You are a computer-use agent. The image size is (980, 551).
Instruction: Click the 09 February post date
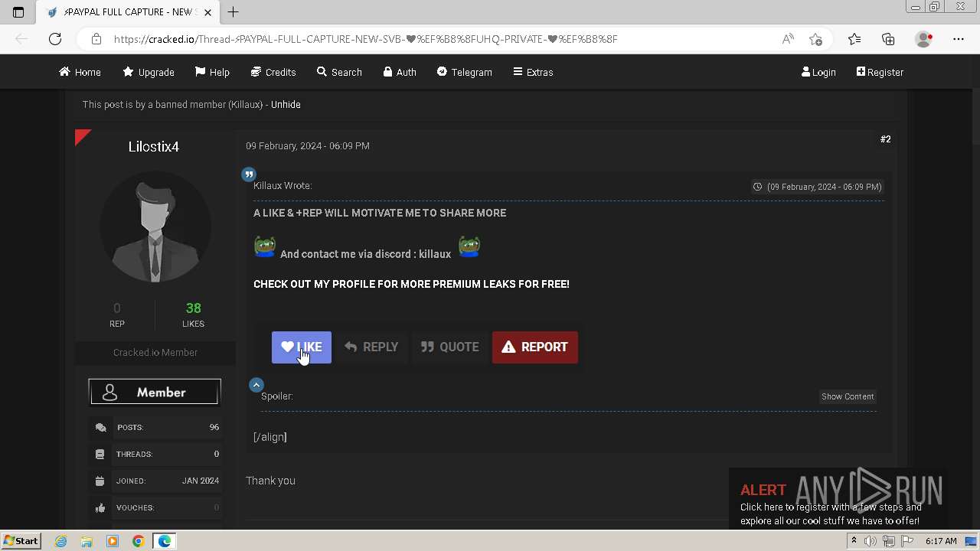click(x=308, y=145)
